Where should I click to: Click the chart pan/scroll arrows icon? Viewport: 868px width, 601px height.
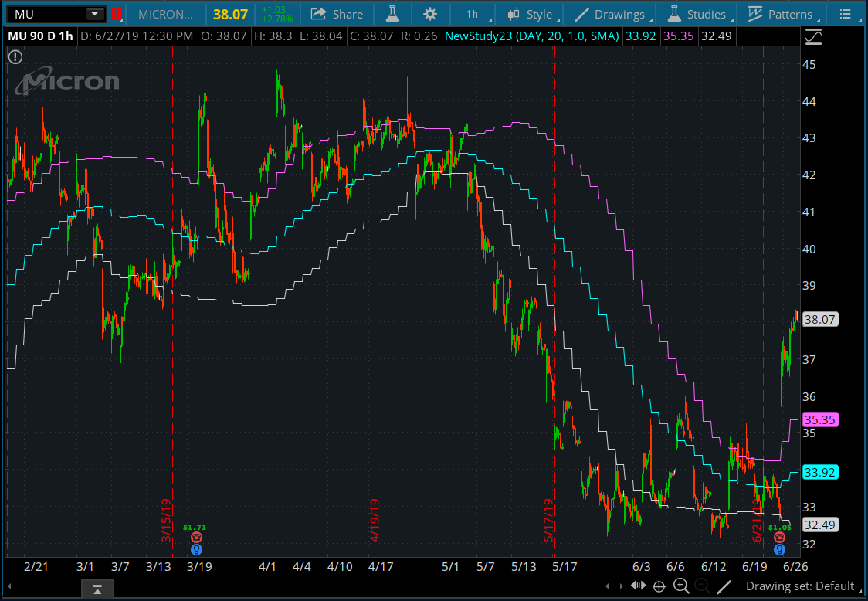click(639, 586)
